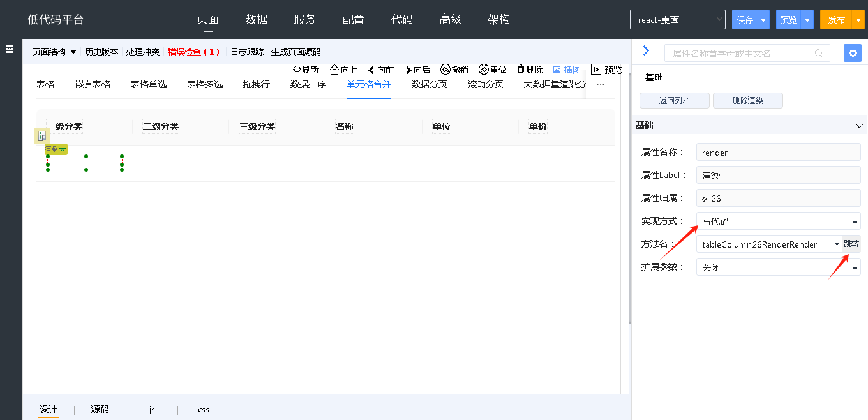Open 日志跟踪 link
868x420 pixels.
pos(247,52)
